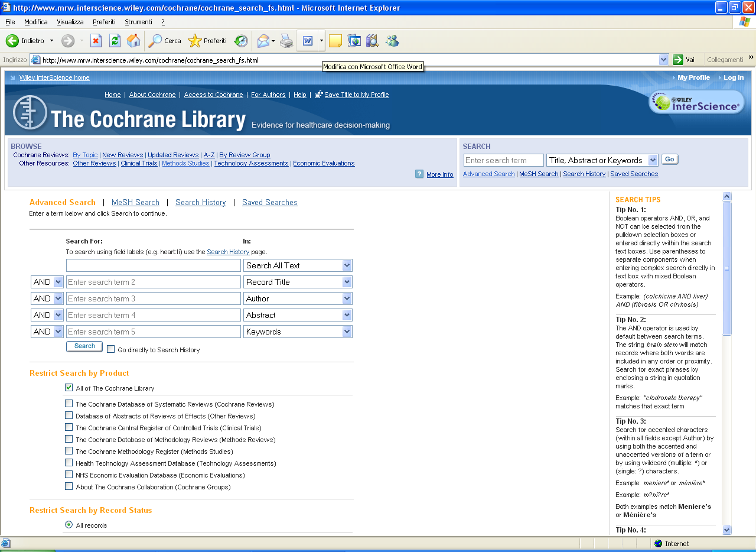Open the File menu
The height and width of the screenshot is (552, 756).
click(10, 22)
